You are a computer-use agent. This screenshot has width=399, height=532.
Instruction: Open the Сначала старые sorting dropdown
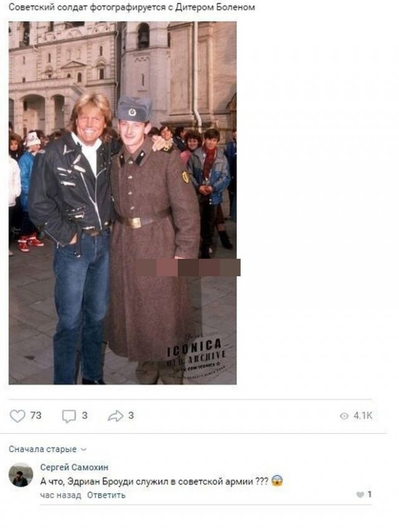(x=48, y=449)
